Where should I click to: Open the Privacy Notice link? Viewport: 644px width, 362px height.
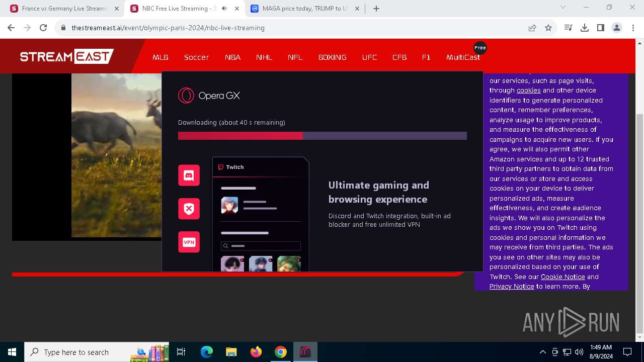coord(512,286)
